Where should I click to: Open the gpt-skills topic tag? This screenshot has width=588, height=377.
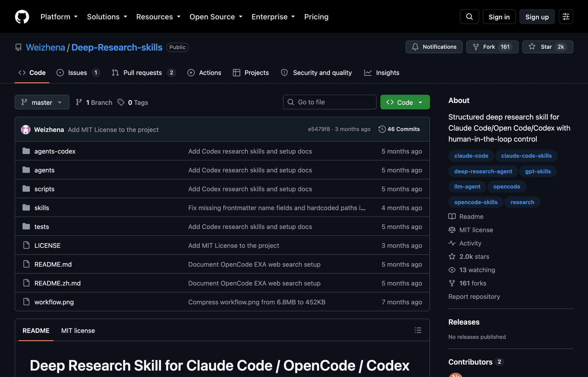coord(538,171)
